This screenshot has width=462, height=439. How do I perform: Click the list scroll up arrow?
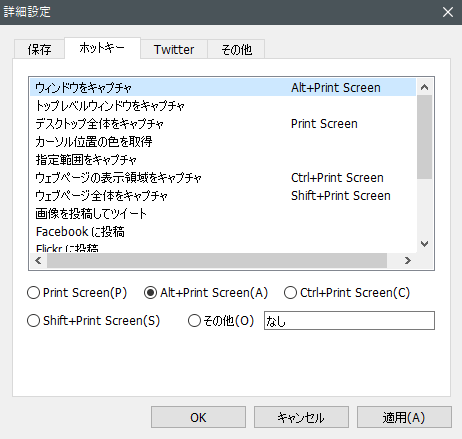click(x=424, y=87)
